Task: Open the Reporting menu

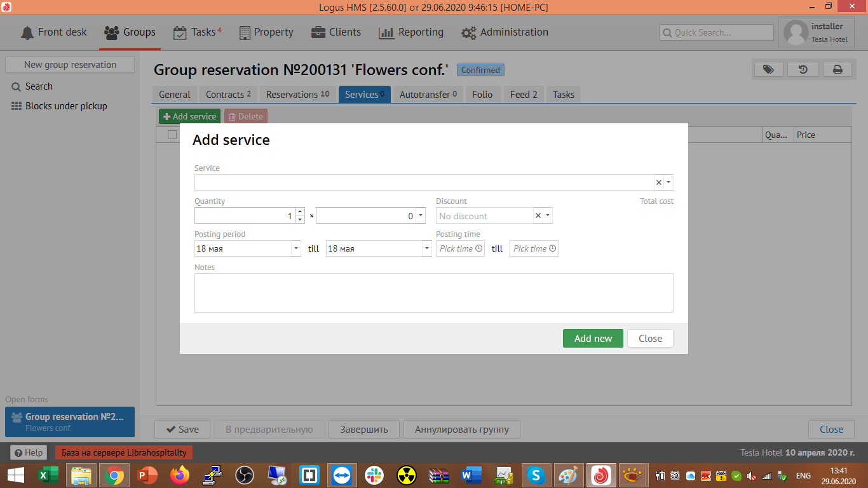Action: [411, 32]
